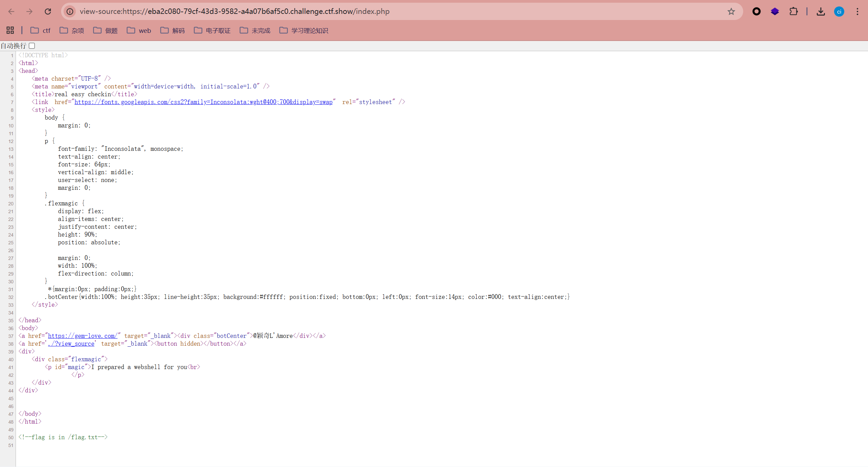This screenshot has width=868, height=467.
Task: Open the Google Fonts Inconsolata stylesheet link
Action: 203,102
